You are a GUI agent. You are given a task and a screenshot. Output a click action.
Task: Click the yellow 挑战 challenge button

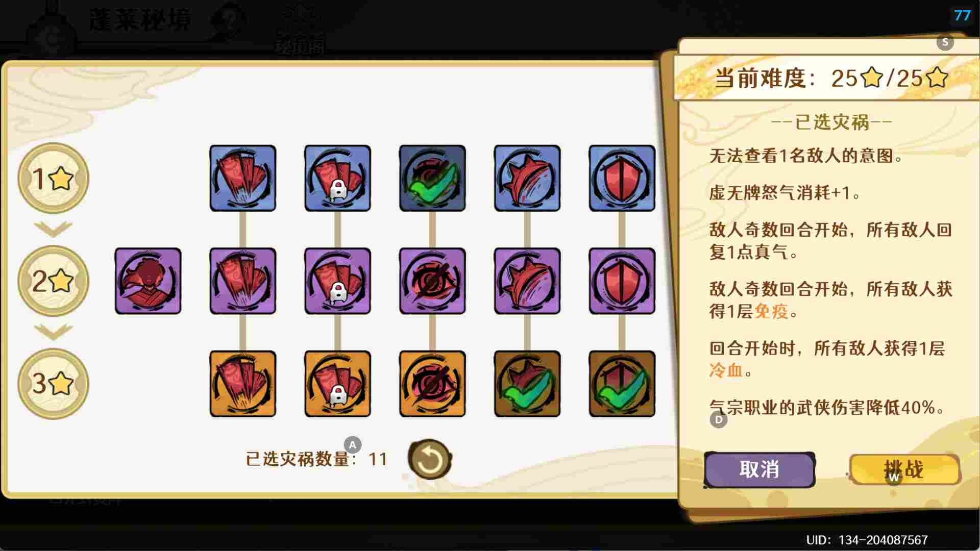click(904, 469)
